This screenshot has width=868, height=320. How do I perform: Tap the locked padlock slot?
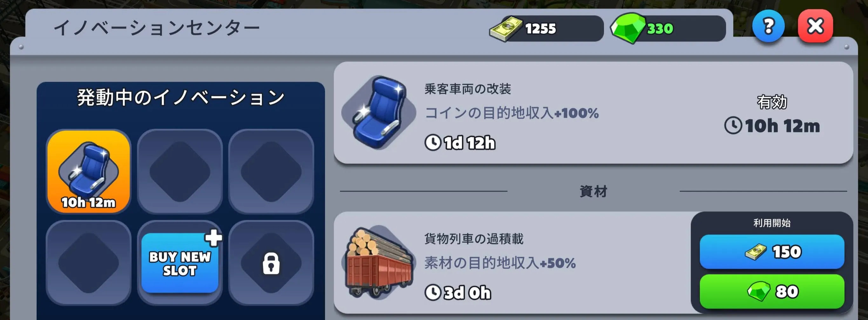click(x=271, y=263)
